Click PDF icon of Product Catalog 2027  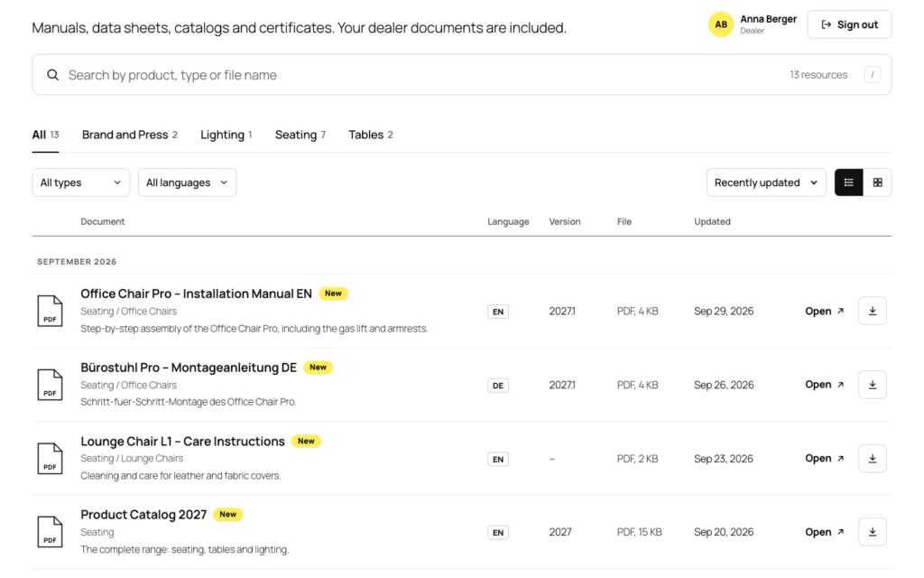point(51,532)
